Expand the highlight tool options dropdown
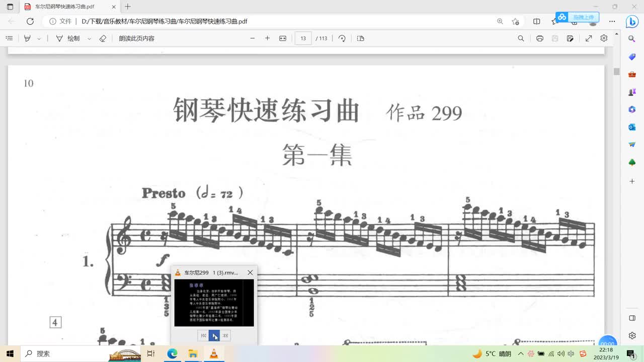Screen dimensions: 644x362 click(x=39, y=38)
